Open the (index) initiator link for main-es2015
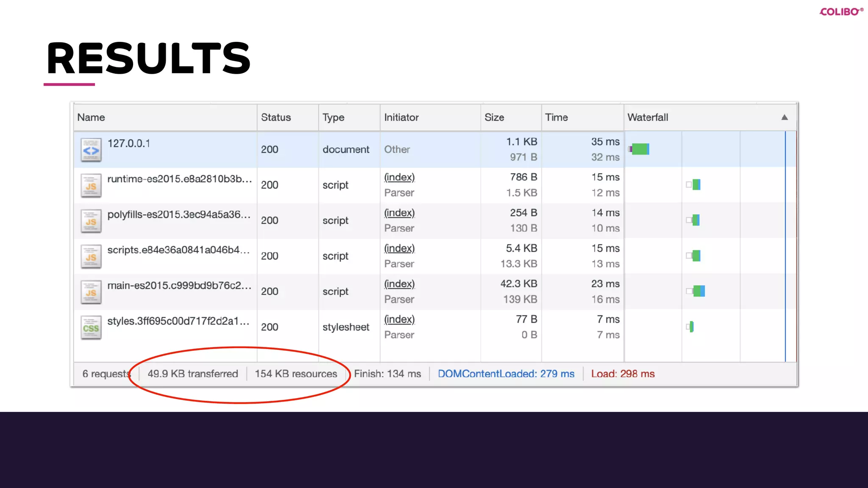Image resolution: width=868 pixels, height=488 pixels. pyautogui.click(x=399, y=284)
